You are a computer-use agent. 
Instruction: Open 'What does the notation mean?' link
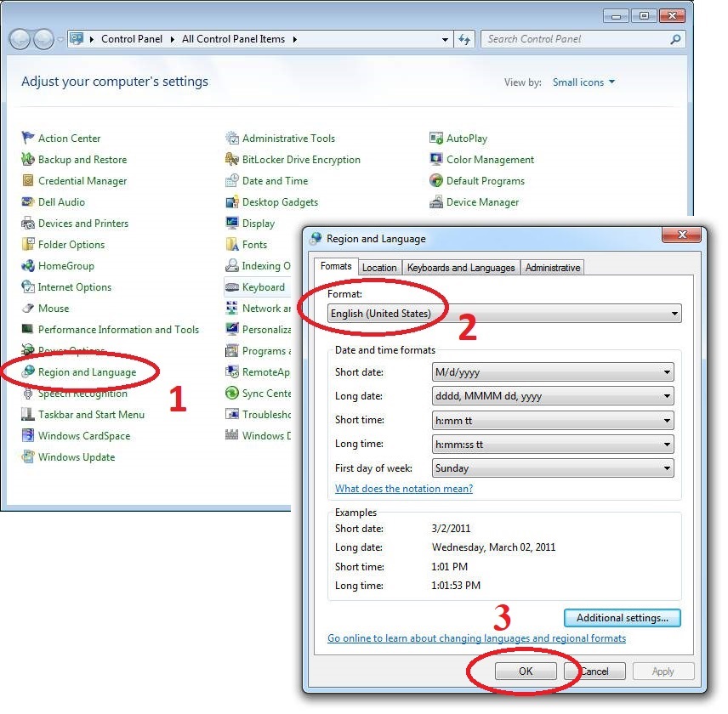point(404,489)
